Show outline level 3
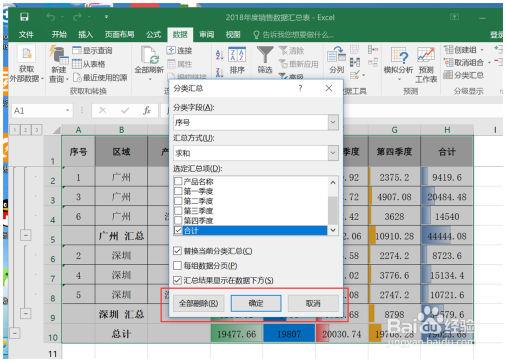This screenshot has width=506, height=362. click(x=36, y=130)
